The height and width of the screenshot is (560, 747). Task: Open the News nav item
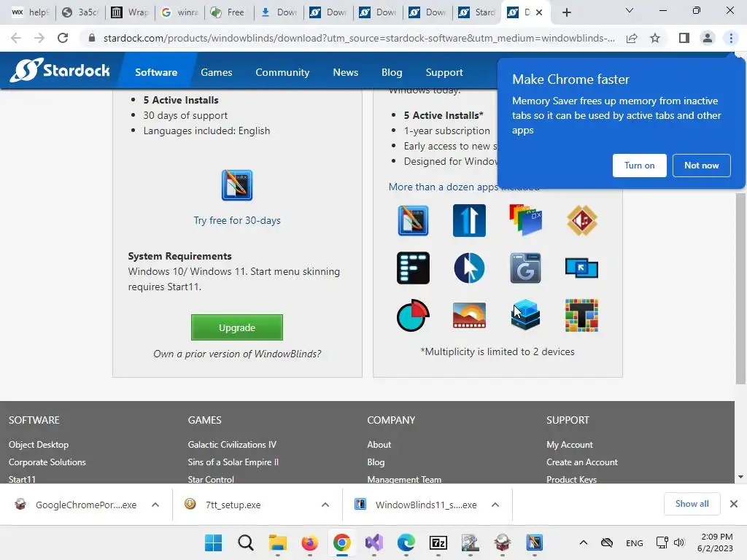pos(345,72)
